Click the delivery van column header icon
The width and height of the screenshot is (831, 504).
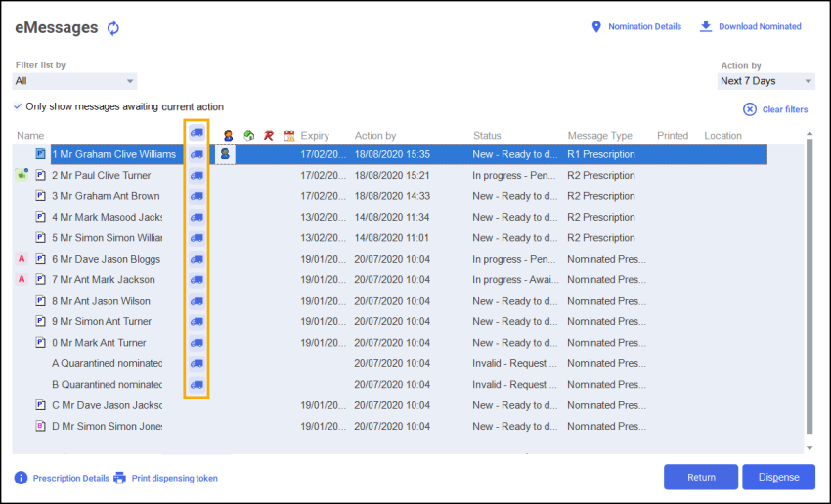pyautogui.click(x=197, y=134)
